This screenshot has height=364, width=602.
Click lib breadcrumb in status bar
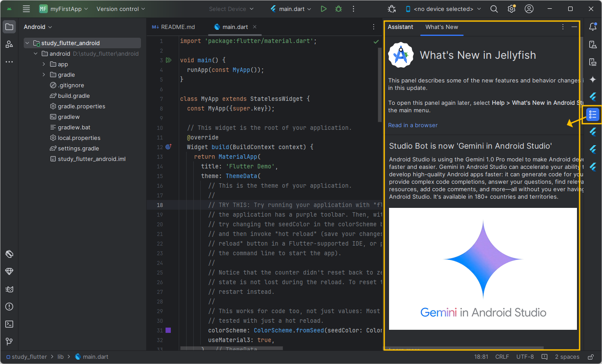click(x=61, y=357)
